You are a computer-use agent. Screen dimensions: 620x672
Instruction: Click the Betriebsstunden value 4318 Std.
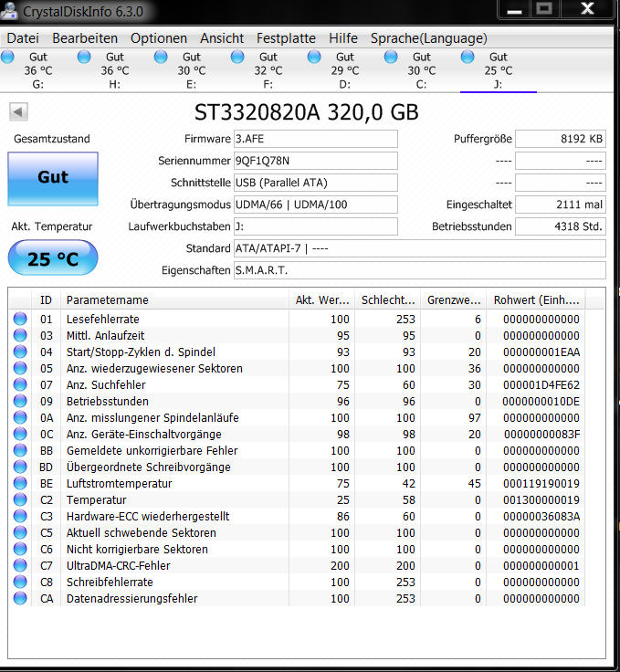click(561, 226)
